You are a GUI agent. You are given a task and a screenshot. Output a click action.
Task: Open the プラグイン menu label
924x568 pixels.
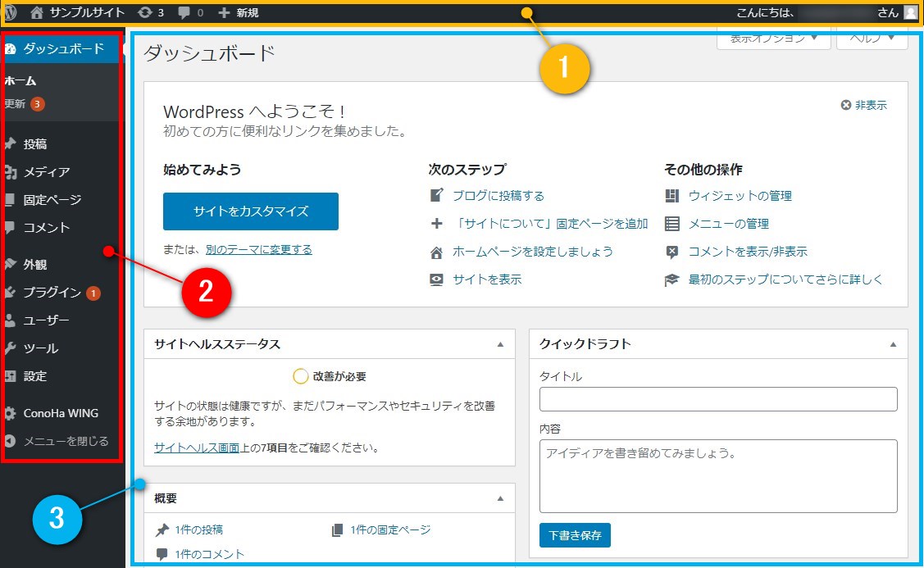click(52, 293)
